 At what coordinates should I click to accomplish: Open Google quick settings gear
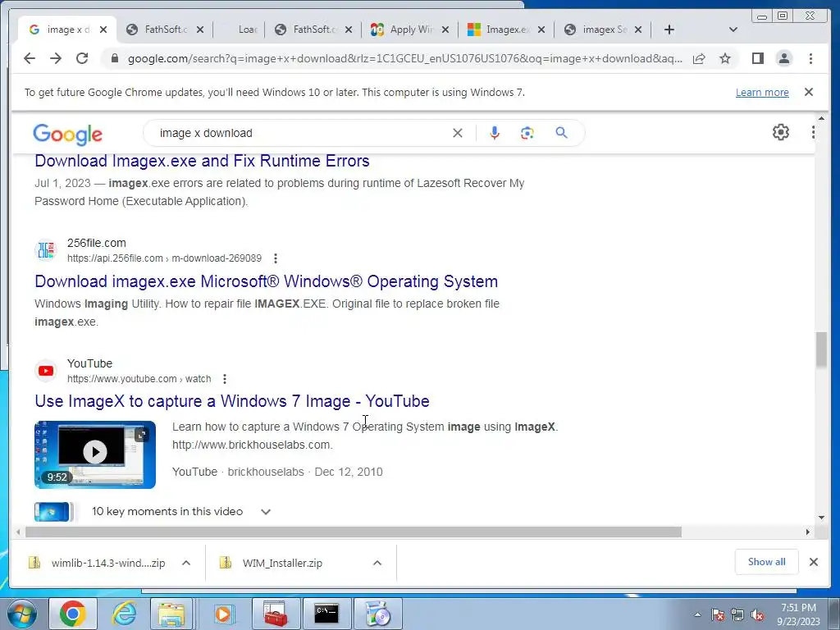tap(781, 132)
